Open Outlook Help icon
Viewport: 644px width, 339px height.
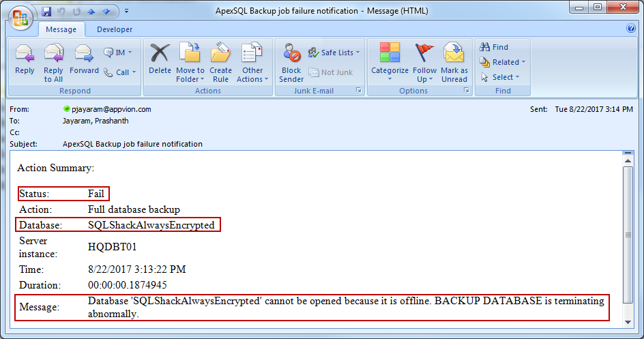(631, 29)
